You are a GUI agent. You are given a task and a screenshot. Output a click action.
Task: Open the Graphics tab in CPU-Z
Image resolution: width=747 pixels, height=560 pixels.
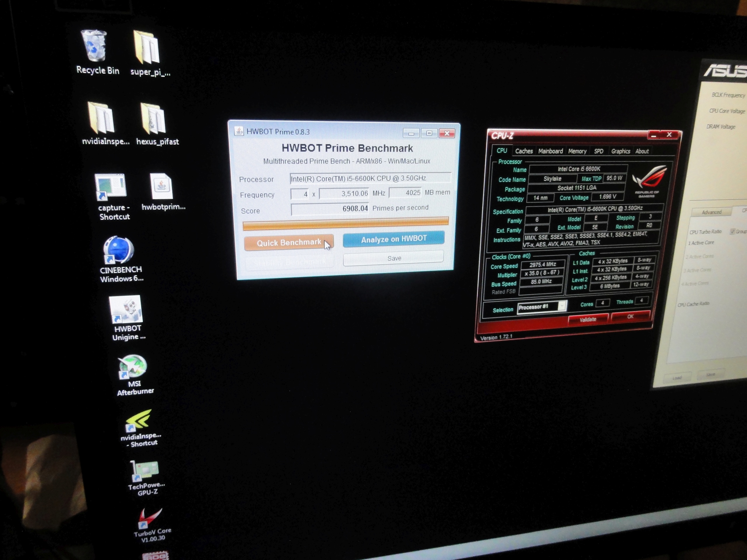point(620,151)
